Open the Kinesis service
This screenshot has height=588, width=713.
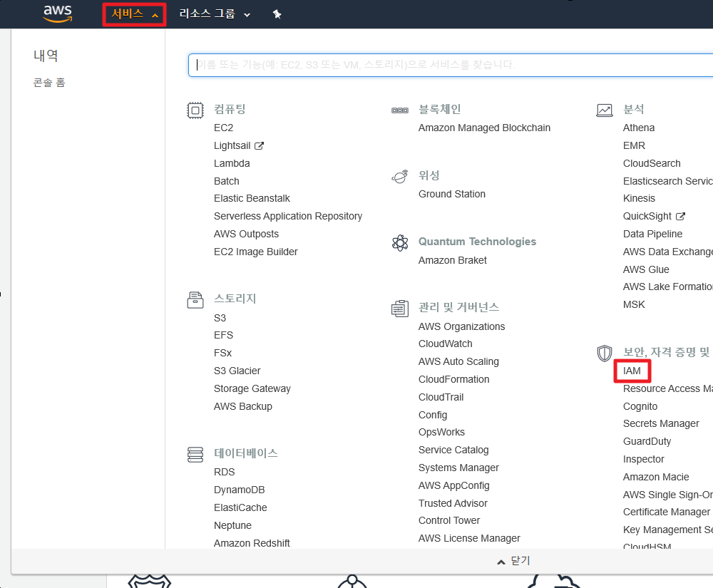[639, 198]
